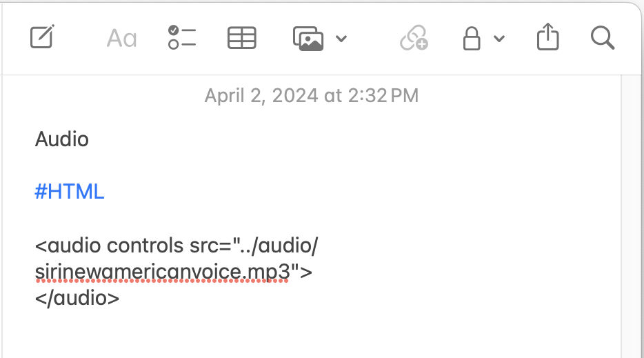
Task: Click the misspelled sirinewamericanvoice.mp3 text
Action: click(x=163, y=272)
